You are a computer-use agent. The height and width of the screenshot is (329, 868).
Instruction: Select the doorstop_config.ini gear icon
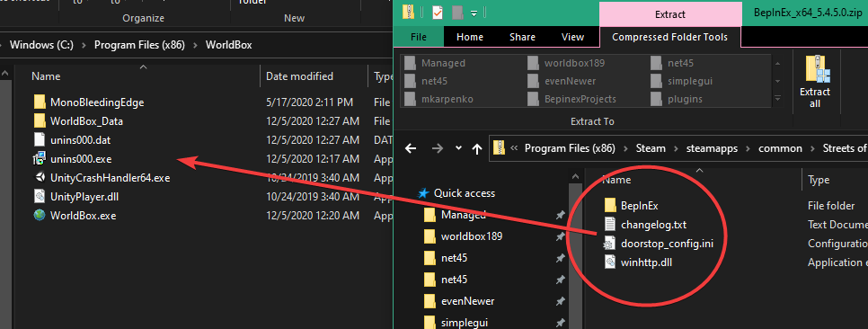pos(610,243)
